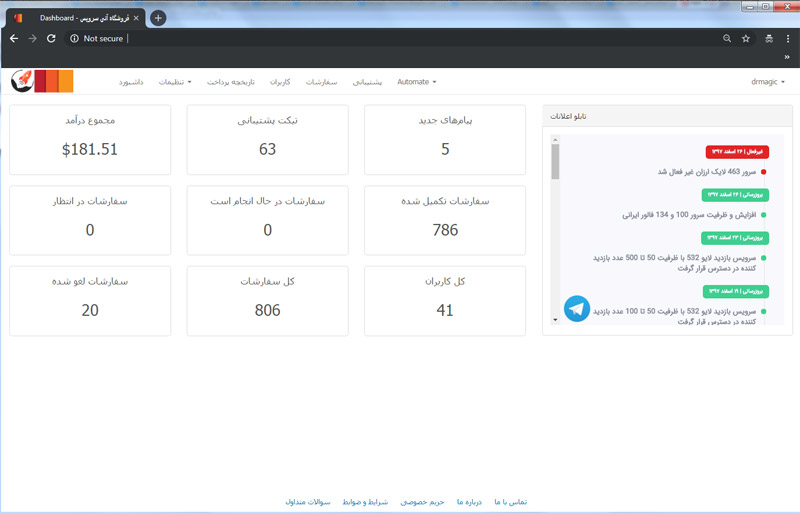Click the announcement about server 463
This screenshot has width=800, height=513.
click(707, 172)
